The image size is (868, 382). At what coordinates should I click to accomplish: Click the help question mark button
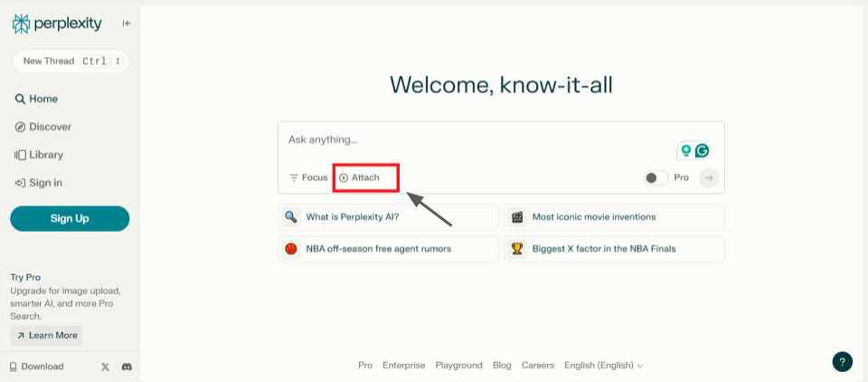(842, 362)
